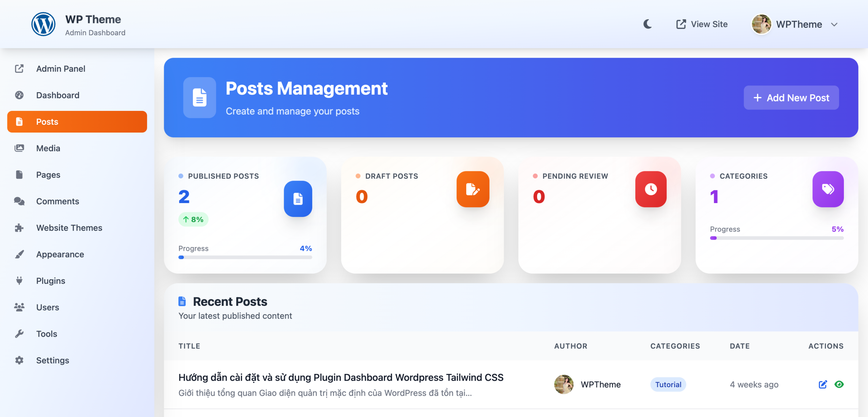Click the orange Draft Posts edit icon
This screenshot has height=417, width=868.
pos(473,189)
